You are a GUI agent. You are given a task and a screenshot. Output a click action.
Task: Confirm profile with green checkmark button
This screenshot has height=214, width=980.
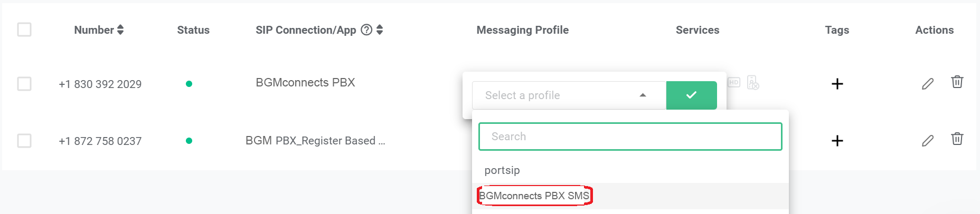click(x=691, y=95)
